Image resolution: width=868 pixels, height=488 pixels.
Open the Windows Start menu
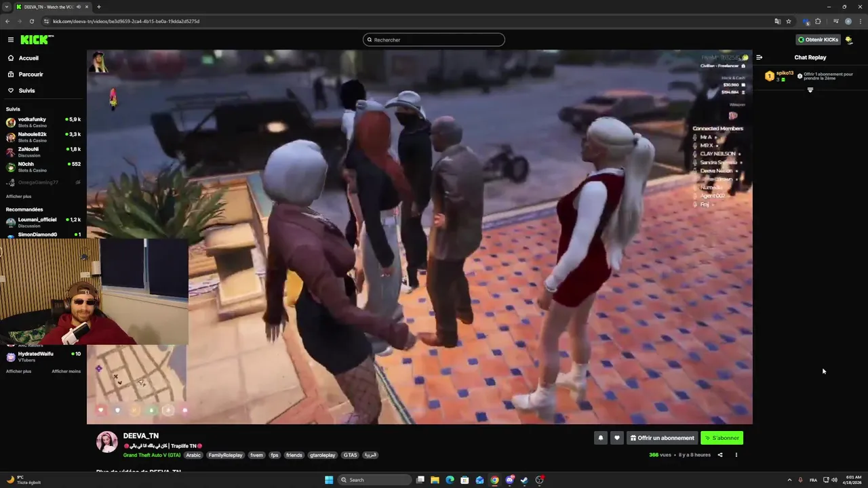coord(329,480)
